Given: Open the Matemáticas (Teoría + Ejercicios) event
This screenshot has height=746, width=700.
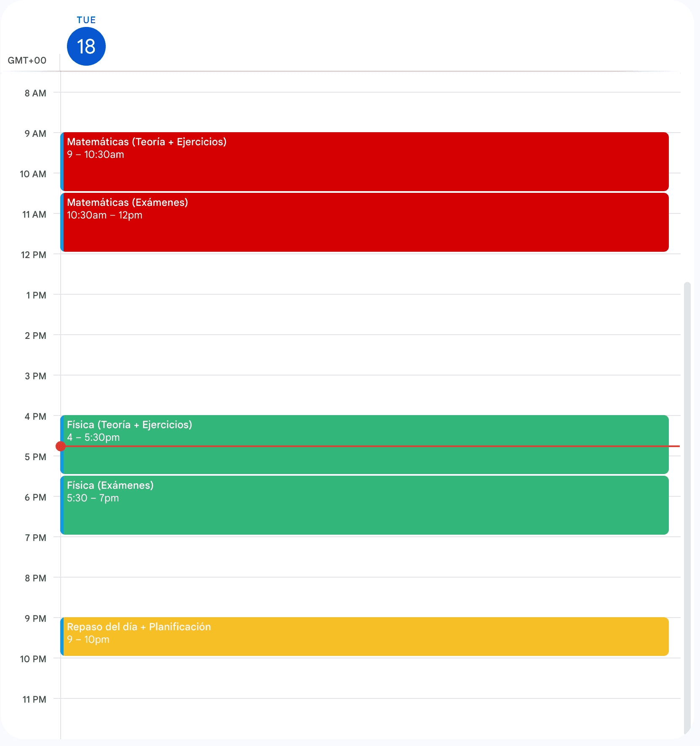Looking at the screenshot, I should [x=365, y=162].
